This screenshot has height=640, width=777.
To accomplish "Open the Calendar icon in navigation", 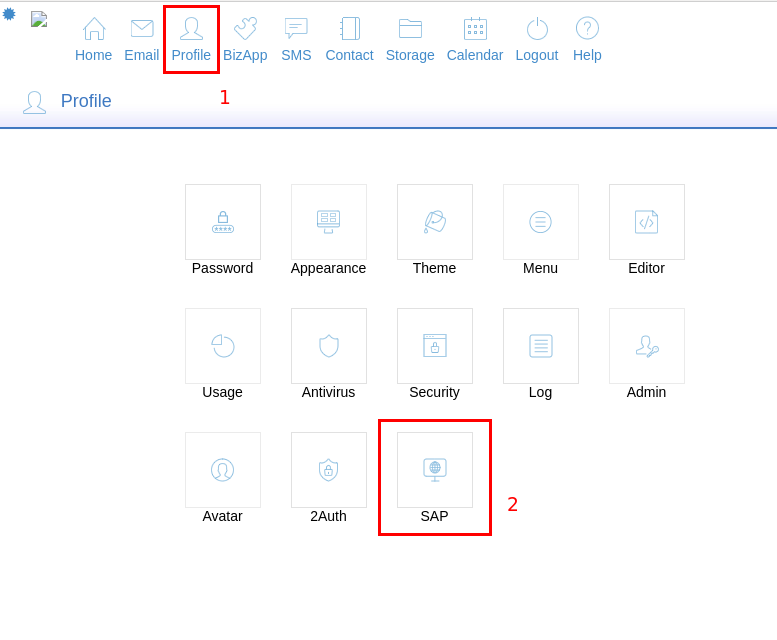I will [475, 29].
